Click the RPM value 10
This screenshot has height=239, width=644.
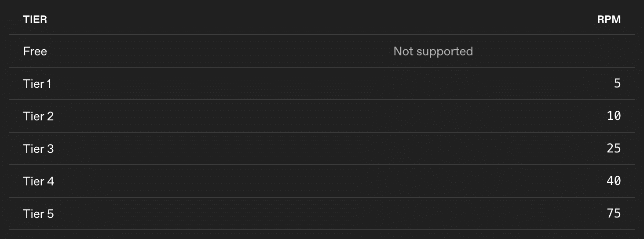pos(614,116)
